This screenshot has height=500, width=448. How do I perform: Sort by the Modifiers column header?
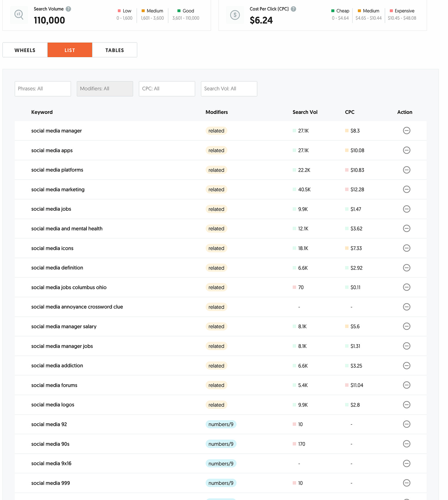(x=217, y=112)
